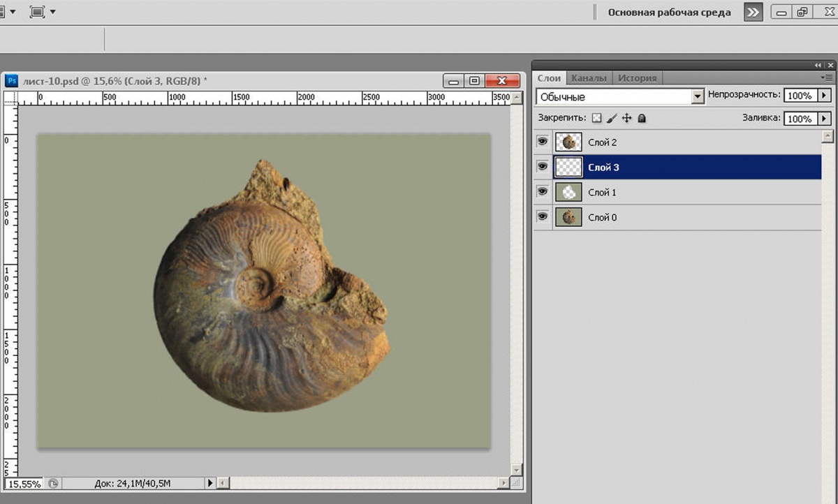Viewport: 838px width, 504px height.
Task: Click the screen mode icon in top bar
Action: (x=38, y=11)
